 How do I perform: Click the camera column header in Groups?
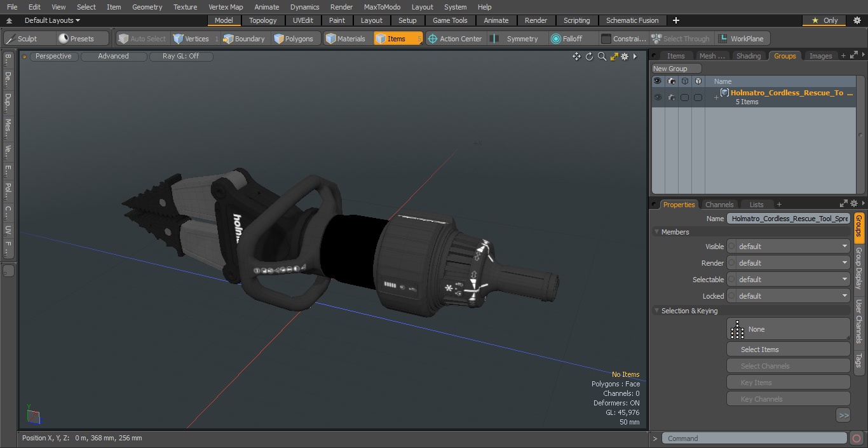(671, 81)
